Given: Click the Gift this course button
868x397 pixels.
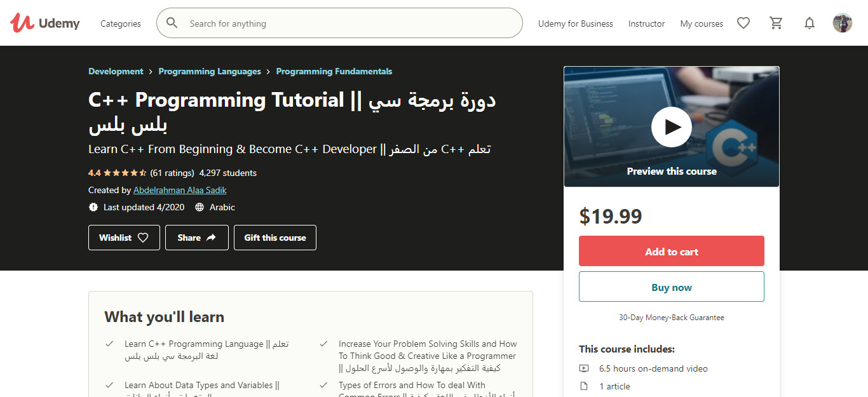Looking at the screenshot, I should (x=275, y=237).
